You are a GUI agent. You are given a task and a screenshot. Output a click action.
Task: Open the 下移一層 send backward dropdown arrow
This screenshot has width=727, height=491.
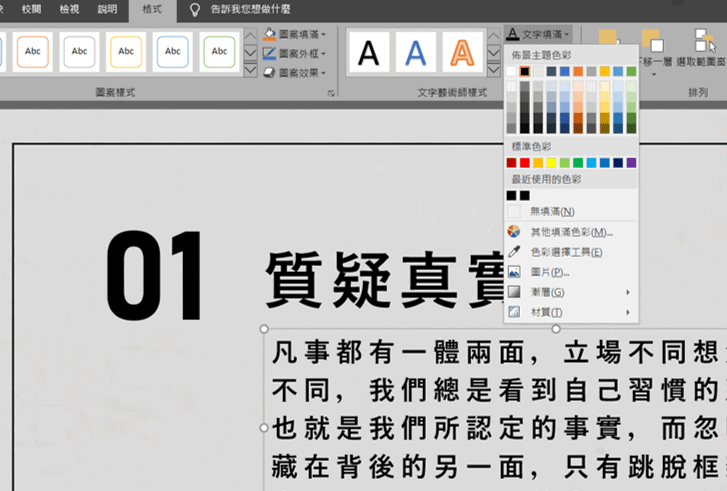[x=654, y=74]
